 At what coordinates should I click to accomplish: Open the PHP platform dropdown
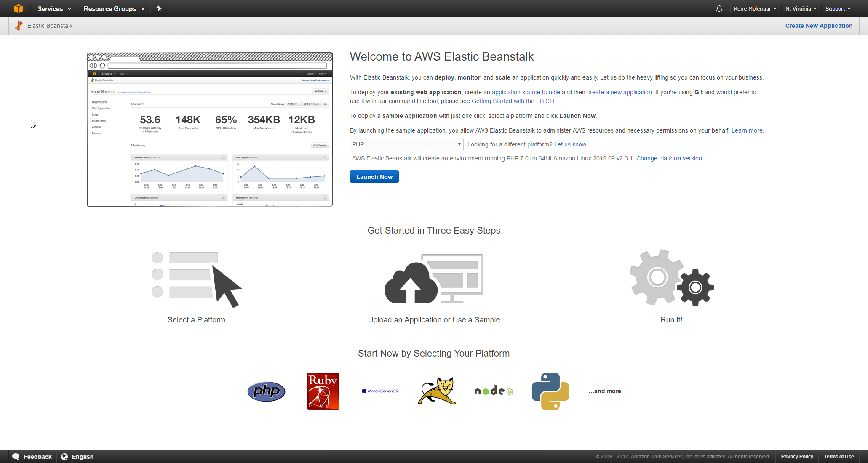coord(406,144)
